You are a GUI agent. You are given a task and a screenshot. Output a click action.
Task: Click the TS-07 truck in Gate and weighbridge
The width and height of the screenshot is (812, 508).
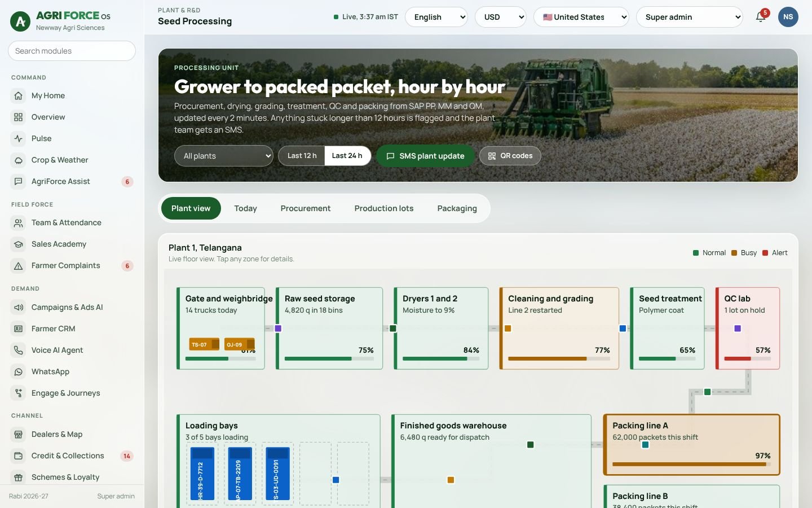pos(204,344)
